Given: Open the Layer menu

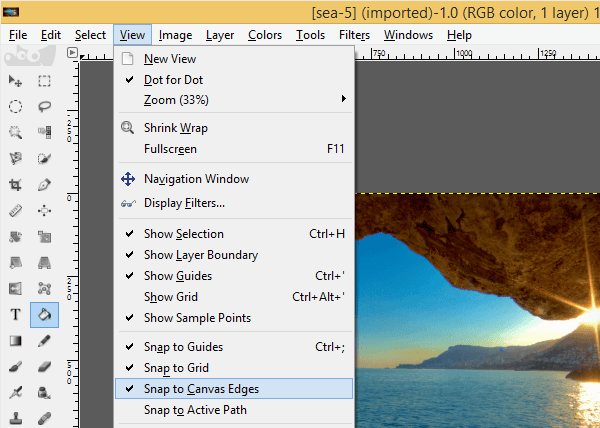Looking at the screenshot, I should coord(220,35).
